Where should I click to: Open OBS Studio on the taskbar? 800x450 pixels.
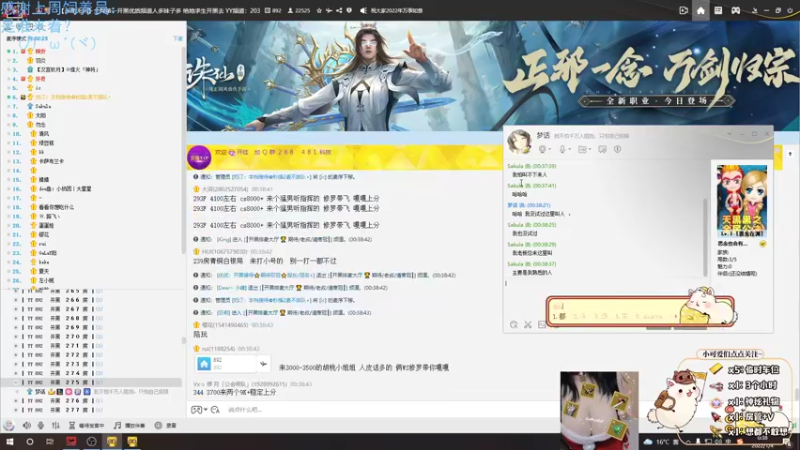click(91, 441)
